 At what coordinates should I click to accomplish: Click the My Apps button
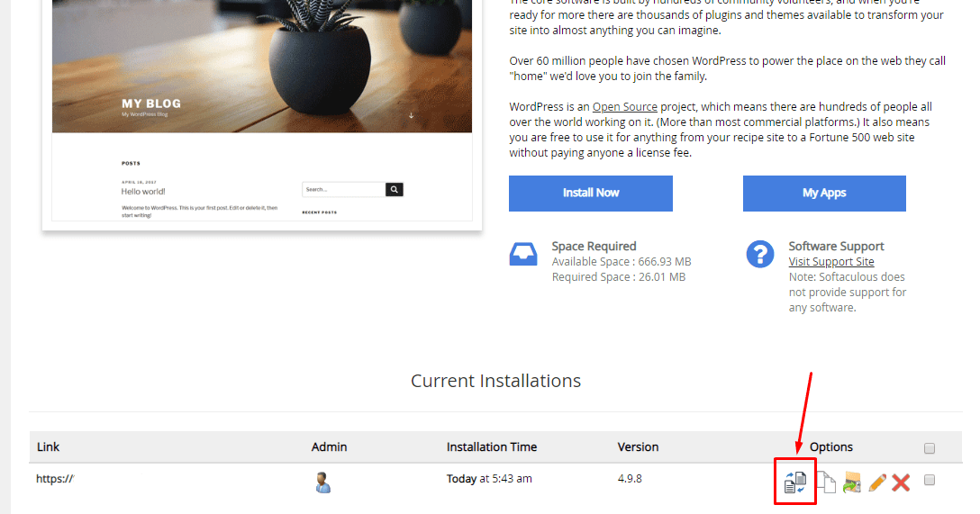coord(824,193)
